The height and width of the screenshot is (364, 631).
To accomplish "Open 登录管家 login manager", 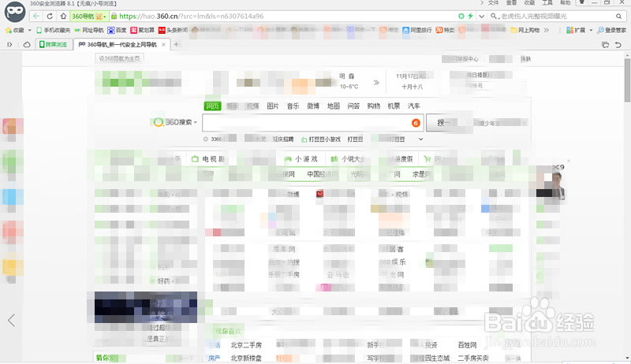I will click(x=612, y=30).
